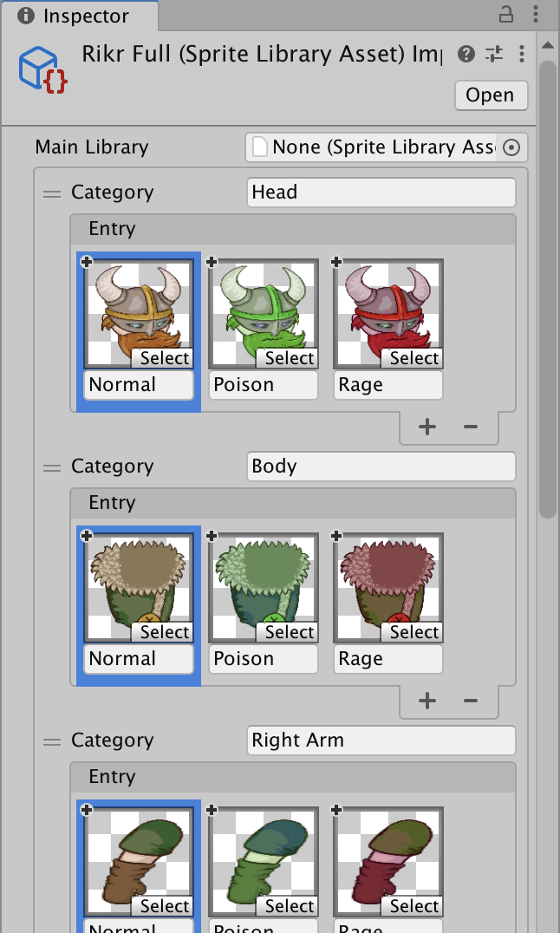Screen dimensions: 560x933
Task: Add a new entry to Head category
Action: pyautogui.click(x=427, y=427)
